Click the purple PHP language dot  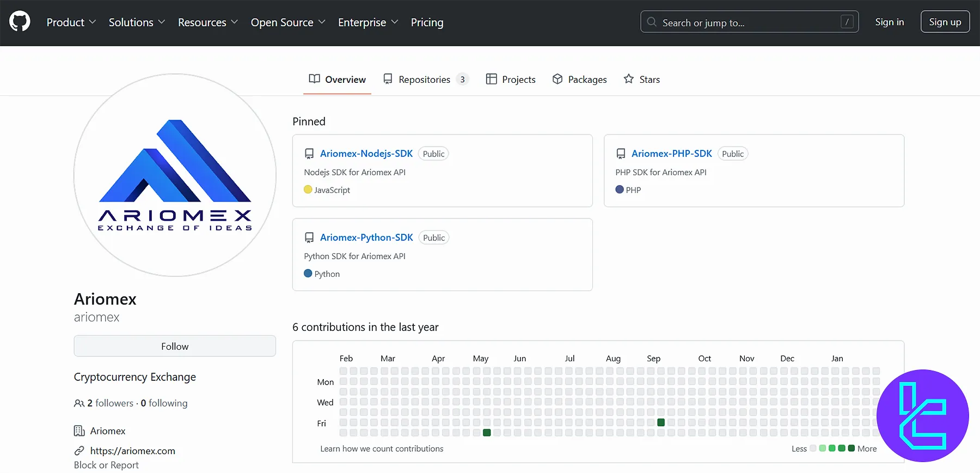tap(620, 190)
